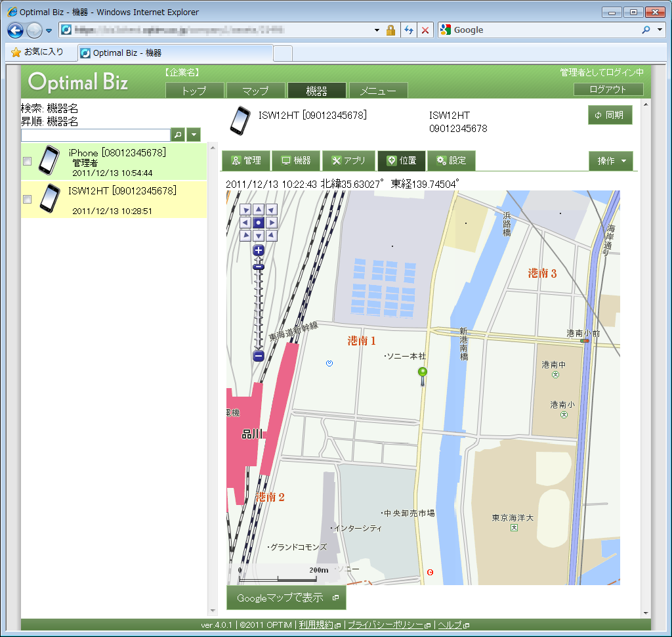Click the zoom slider track below the handle

point(259,309)
